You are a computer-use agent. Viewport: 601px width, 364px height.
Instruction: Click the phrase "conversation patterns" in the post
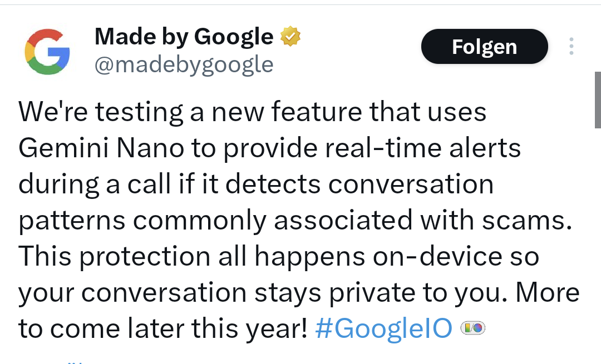(x=411, y=185)
